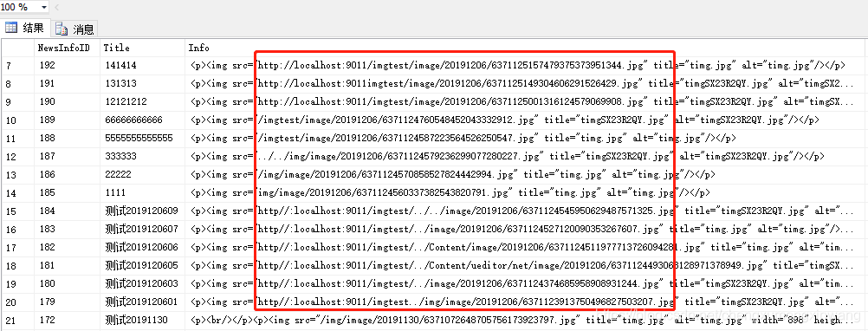Click Info cell in row titled 22222

526,175
